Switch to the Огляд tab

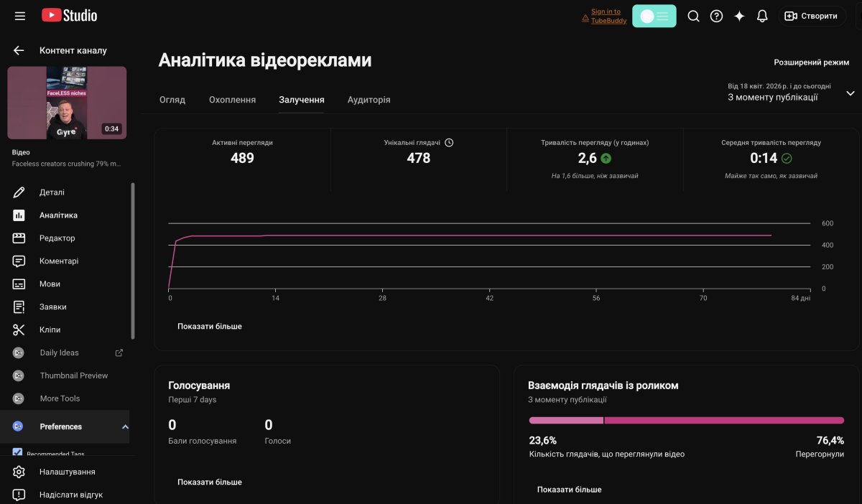(172, 100)
